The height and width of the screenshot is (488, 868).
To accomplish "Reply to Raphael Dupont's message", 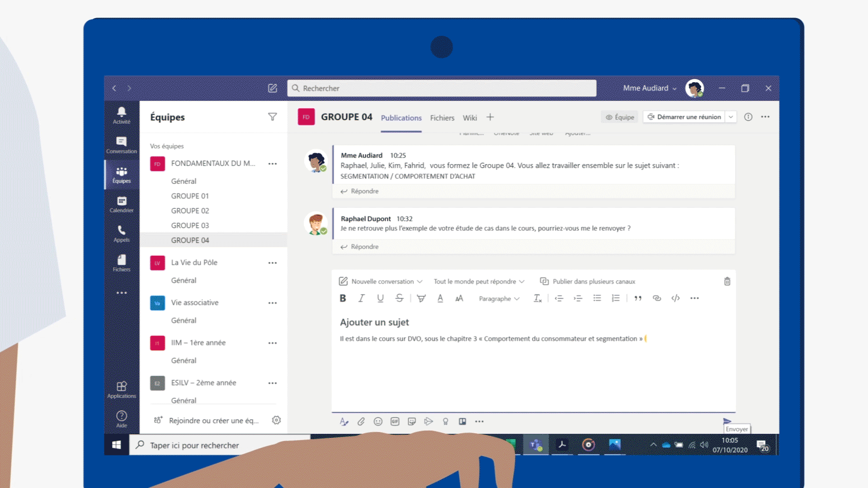I will pyautogui.click(x=360, y=247).
